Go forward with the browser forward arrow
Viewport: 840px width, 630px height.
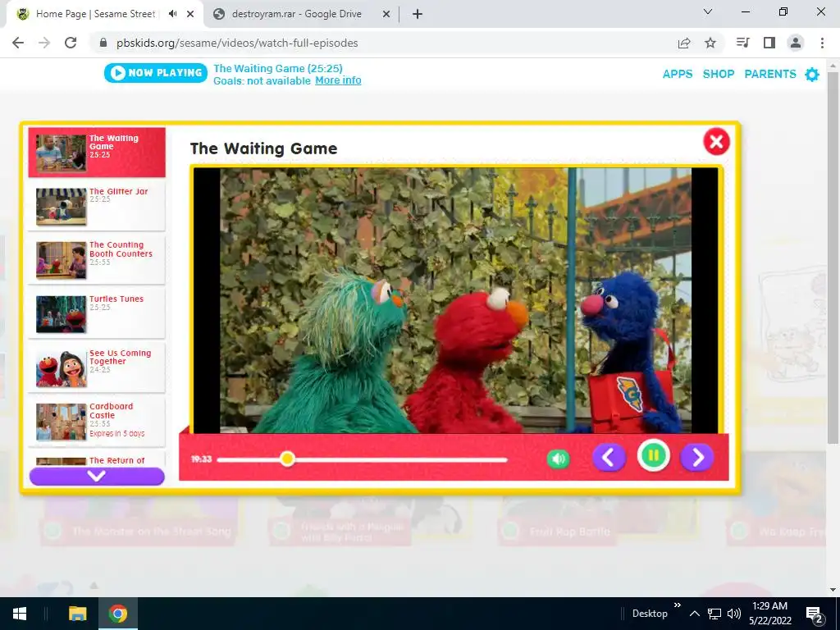click(44, 43)
